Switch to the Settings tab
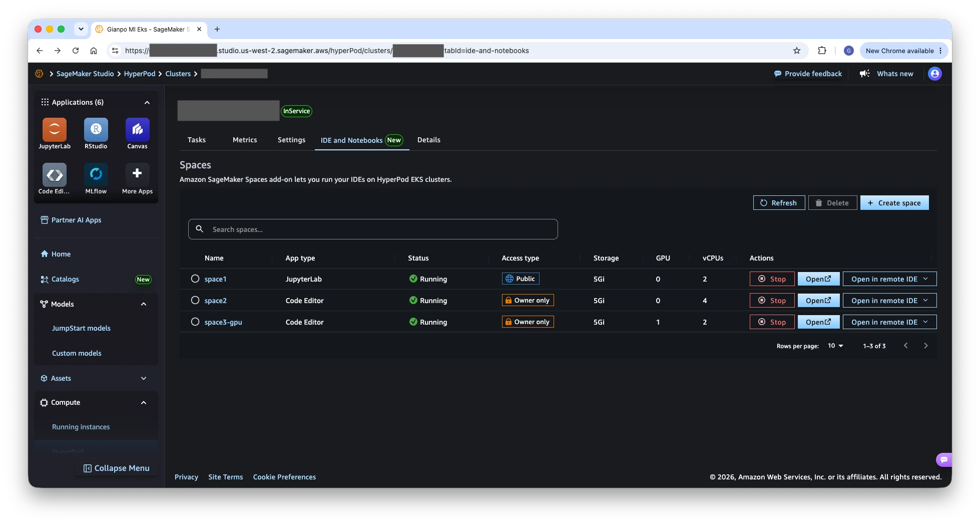Viewport: 980px width, 525px height. tap(291, 140)
